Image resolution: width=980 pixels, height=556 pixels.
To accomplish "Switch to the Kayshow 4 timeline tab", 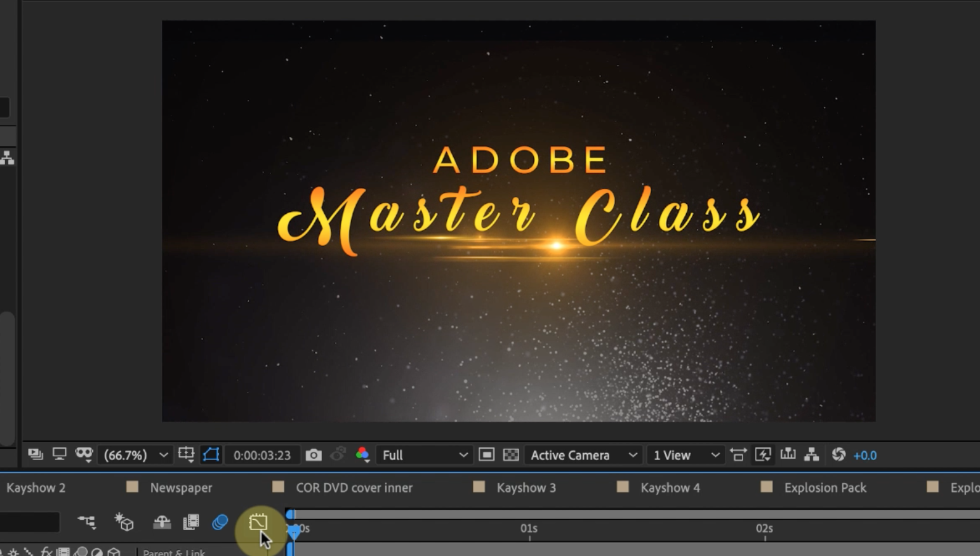I will pyautogui.click(x=670, y=487).
